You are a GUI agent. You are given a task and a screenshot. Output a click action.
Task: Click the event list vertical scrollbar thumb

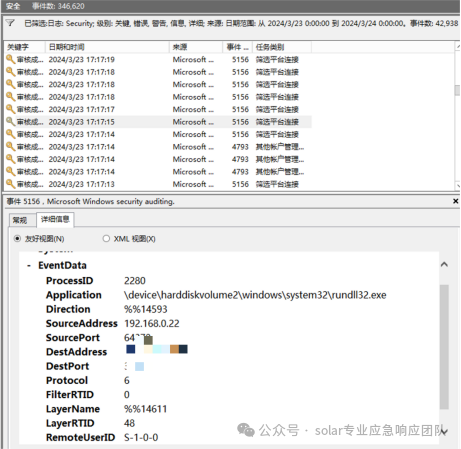click(458, 90)
